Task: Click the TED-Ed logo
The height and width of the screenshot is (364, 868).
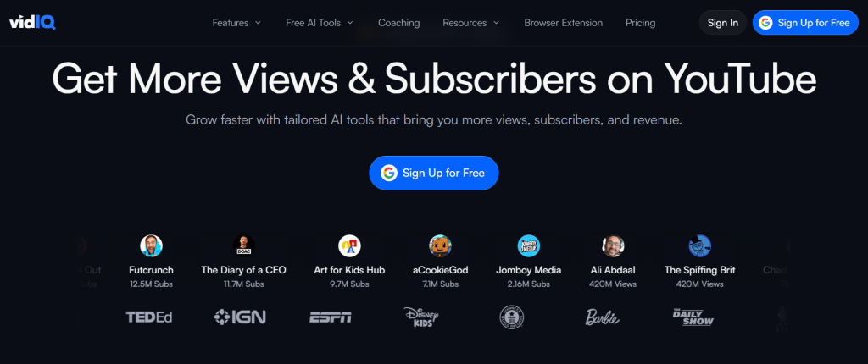Action: [149, 317]
